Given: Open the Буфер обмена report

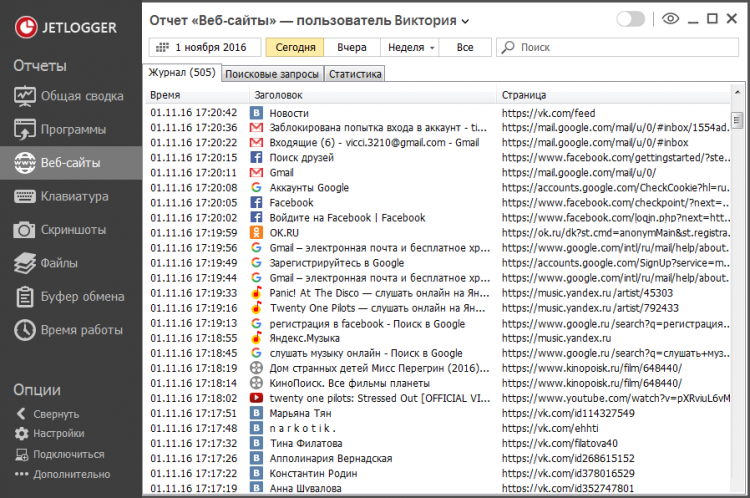Looking at the screenshot, I should point(71,297).
